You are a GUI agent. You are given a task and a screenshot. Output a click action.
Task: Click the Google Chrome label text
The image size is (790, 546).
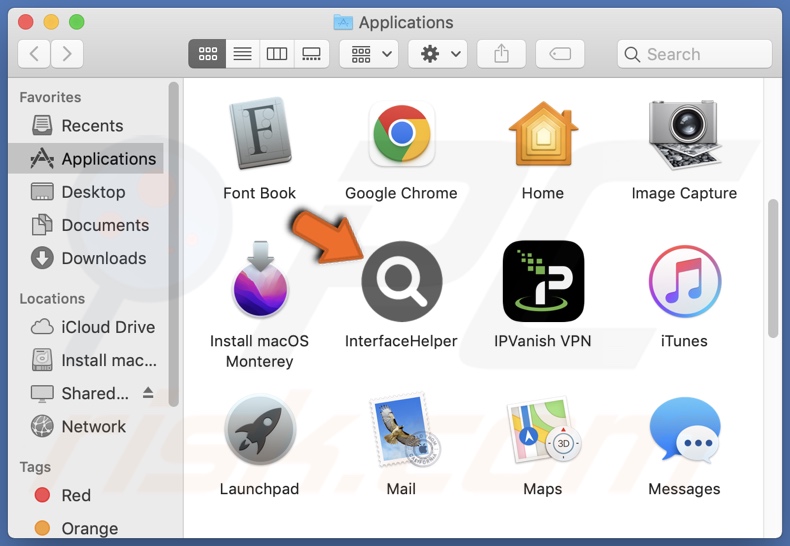pos(401,193)
